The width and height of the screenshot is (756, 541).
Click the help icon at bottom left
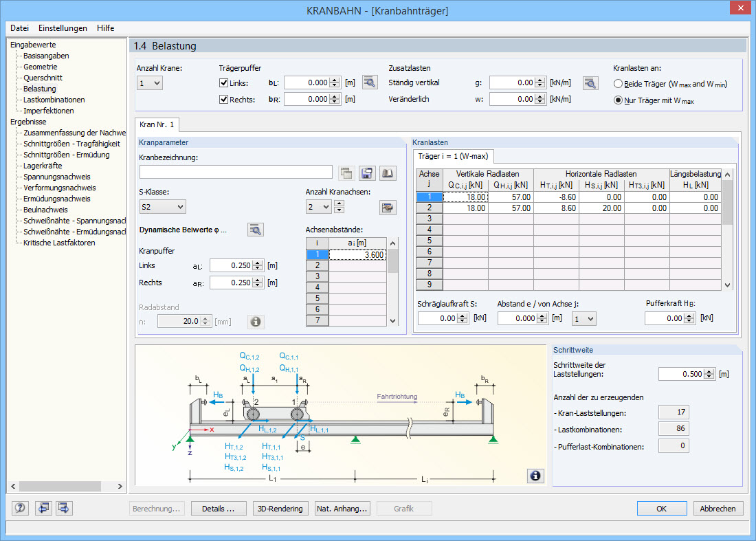pos(20,509)
